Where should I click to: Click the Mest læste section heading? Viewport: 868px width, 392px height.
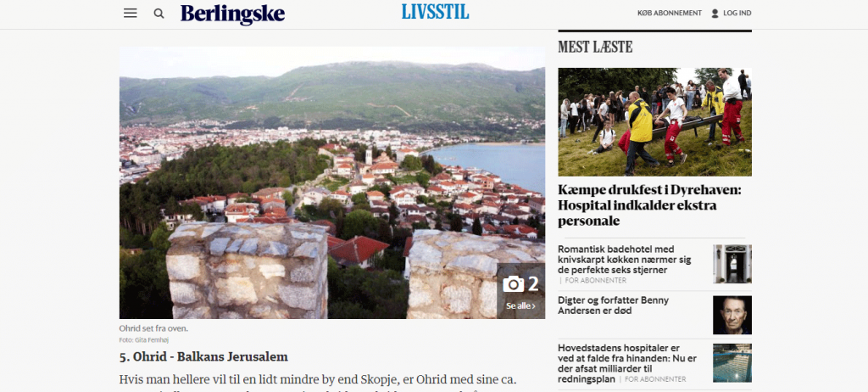point(595,48)
